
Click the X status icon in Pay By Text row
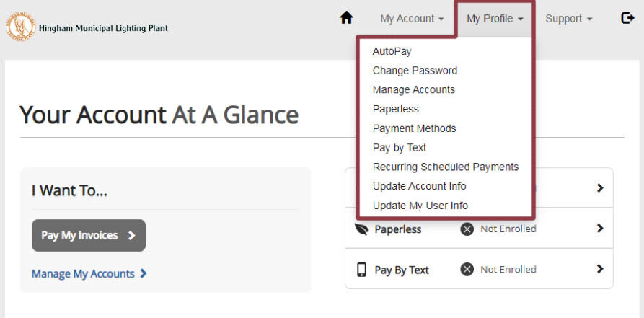[x=467, y=270]
